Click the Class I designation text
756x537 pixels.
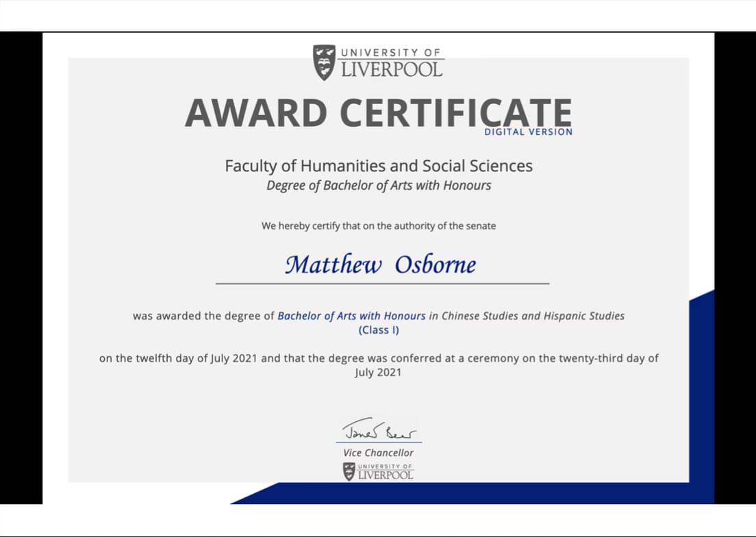pyautogui.click(x=378, y=329)
